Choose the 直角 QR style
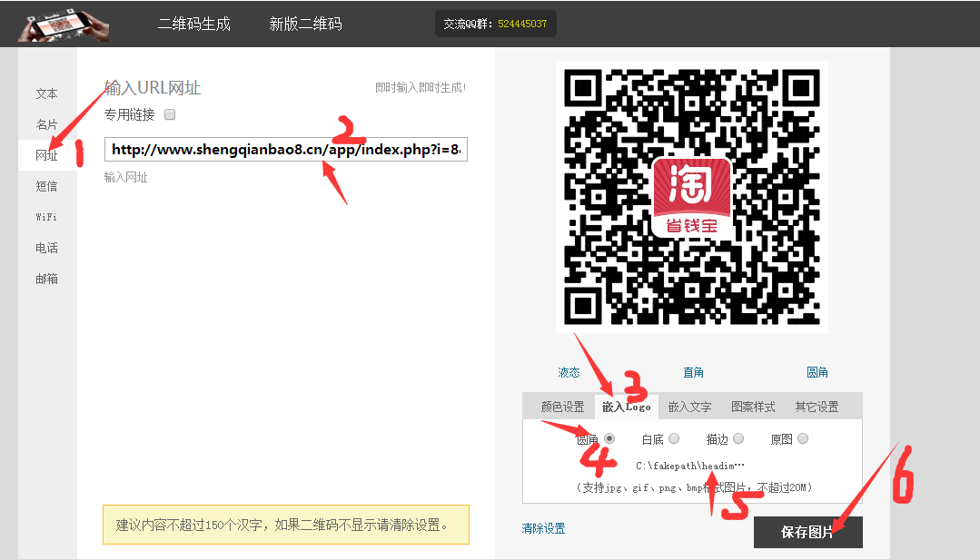The width and height of the screenshot is (980, 560). click(x=693, y=372)
